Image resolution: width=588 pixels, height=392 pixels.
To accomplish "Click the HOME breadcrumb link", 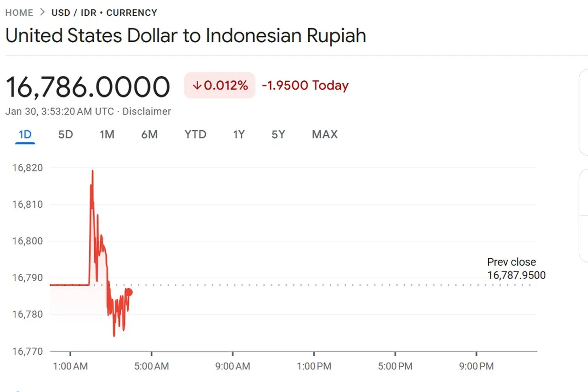I will click(x=19, y=12).
